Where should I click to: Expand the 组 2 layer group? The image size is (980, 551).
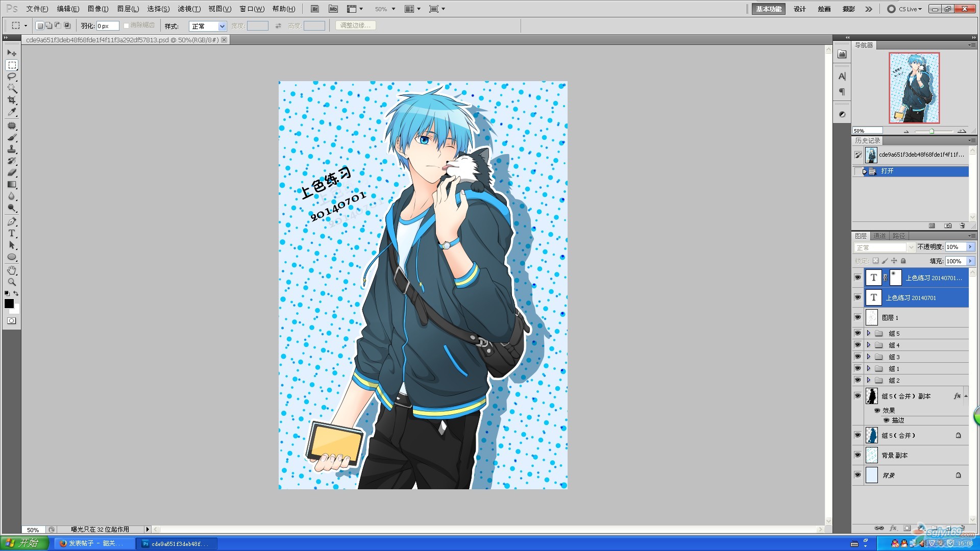coord(868,380)
